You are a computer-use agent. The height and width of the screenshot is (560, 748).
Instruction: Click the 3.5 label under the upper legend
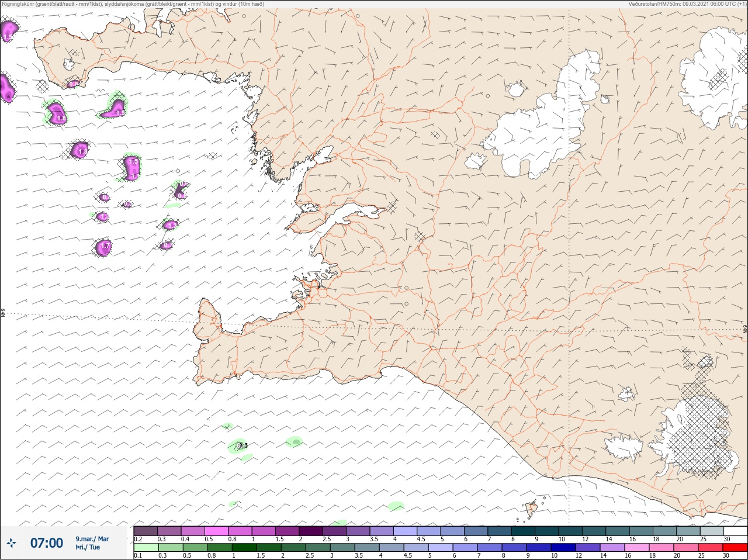coord(374,539)
